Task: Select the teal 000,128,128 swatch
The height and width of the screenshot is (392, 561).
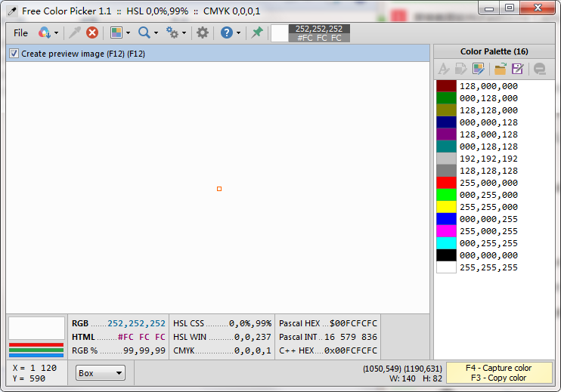Action: [446, 147]
